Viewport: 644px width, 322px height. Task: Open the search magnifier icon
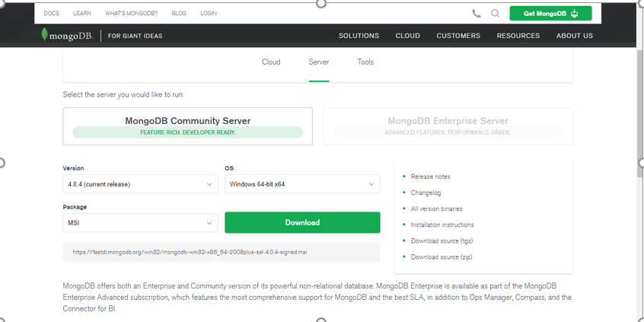click(x=496, y=14)
